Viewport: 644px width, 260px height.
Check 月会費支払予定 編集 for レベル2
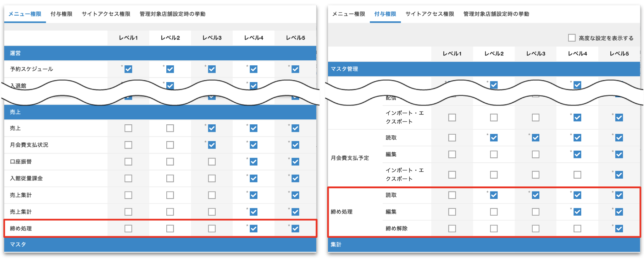pyautogui.click(x=494, y=155)
